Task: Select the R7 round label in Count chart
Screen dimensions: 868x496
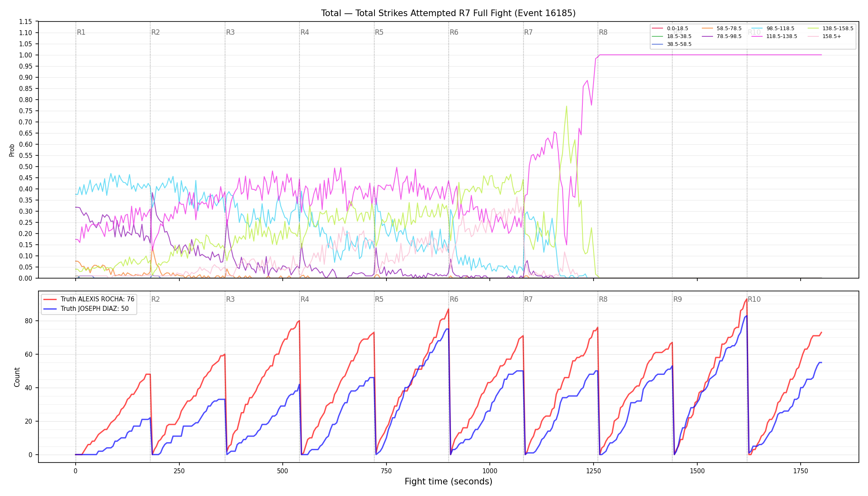Action: [x=528, y=299]
